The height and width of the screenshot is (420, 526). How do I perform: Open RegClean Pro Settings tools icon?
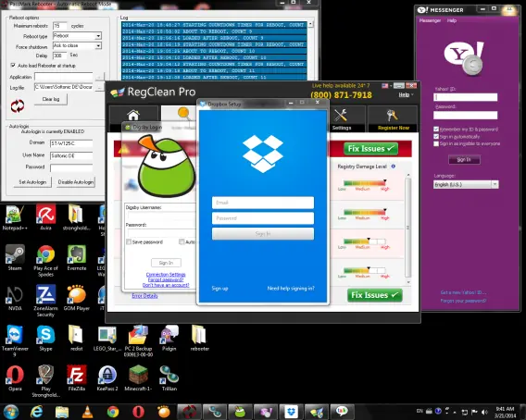pos(341,116)
